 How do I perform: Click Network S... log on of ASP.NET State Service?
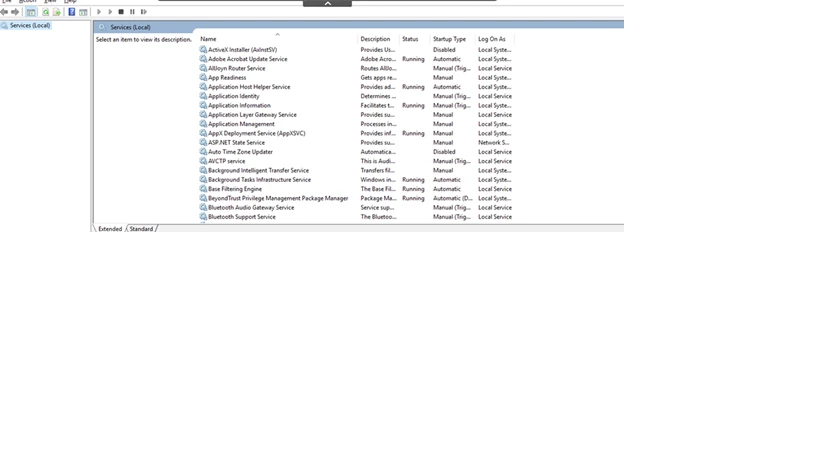coord(494,143)
